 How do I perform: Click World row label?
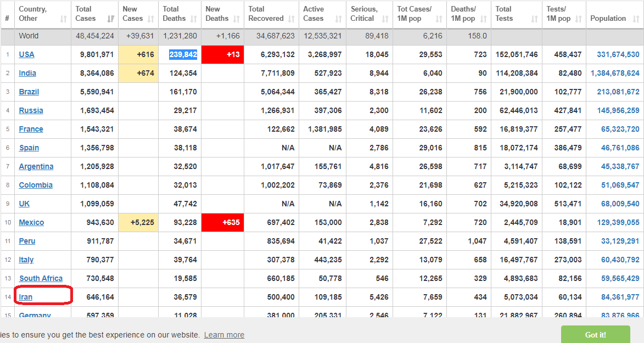[x=29, y=36]
